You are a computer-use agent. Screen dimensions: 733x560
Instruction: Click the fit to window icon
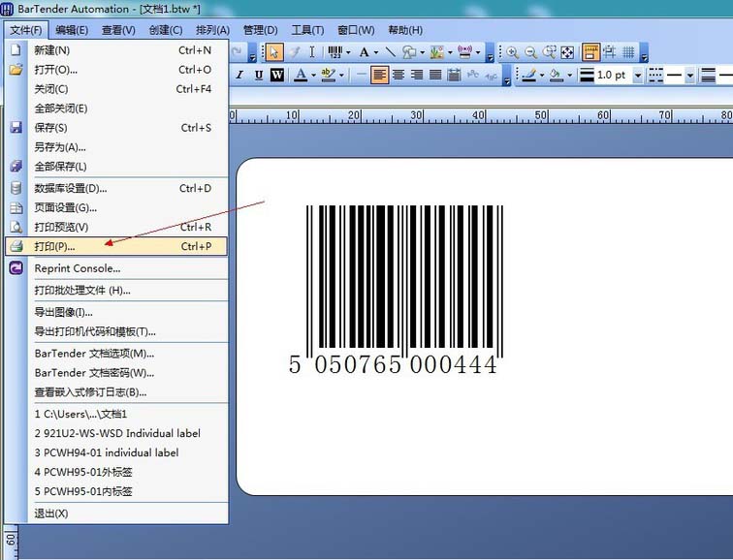[x=567, y=52]
